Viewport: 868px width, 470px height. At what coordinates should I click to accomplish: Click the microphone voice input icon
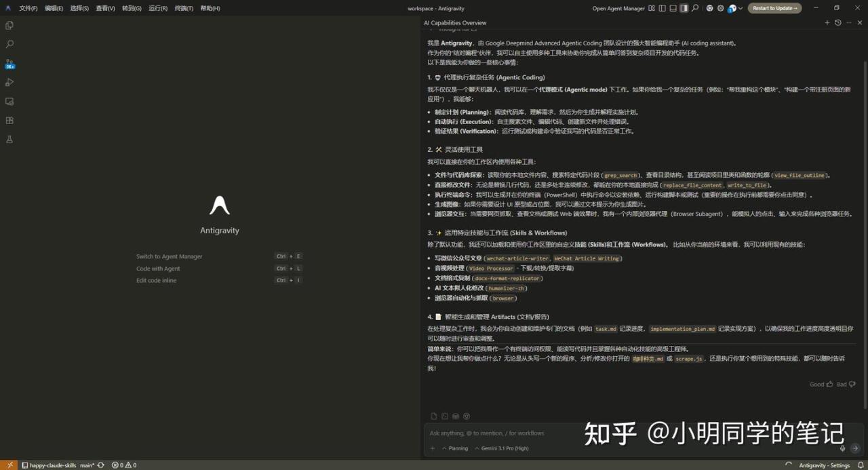[x=843, y=448]
